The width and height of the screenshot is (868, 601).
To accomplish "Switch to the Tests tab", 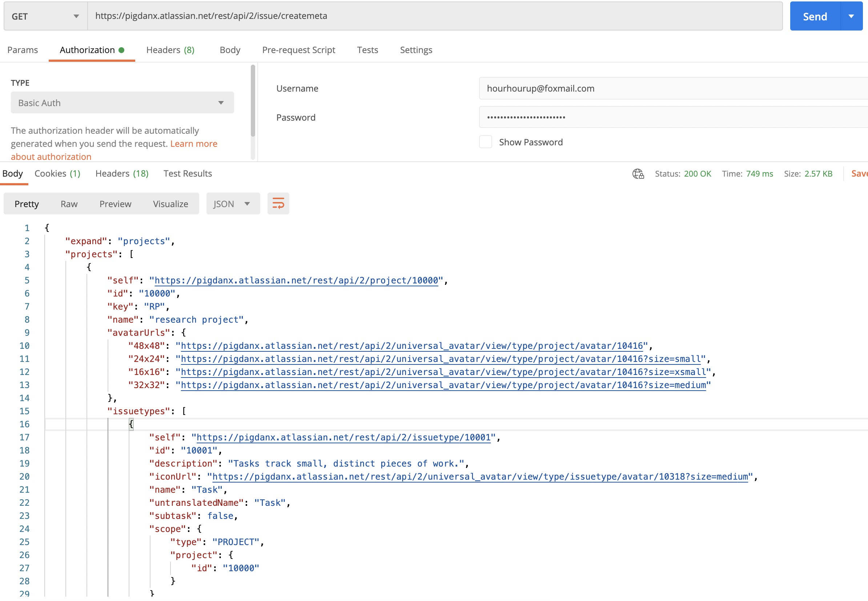I will (367, 50).
